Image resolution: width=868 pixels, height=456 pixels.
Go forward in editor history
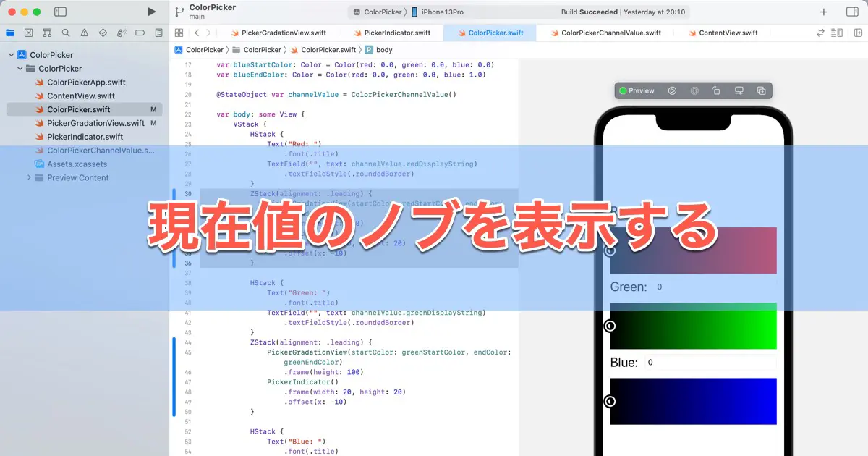tap(208, 33)
